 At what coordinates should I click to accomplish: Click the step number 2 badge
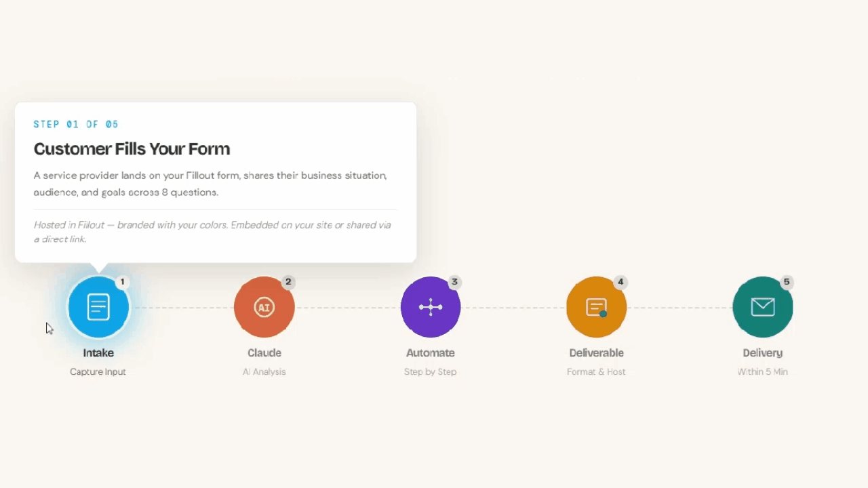click(288, 282)
